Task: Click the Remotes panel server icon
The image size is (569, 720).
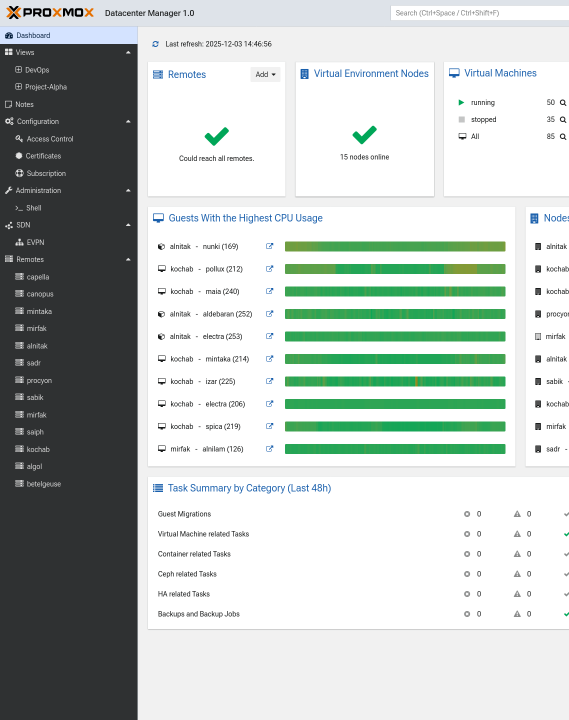Action: pyautogui.click(x=158, y=74)
